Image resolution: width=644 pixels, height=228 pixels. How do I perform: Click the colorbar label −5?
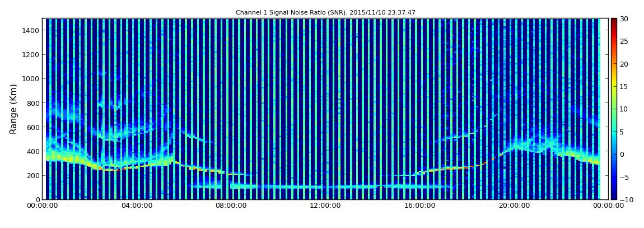click(x=624, y=177)
